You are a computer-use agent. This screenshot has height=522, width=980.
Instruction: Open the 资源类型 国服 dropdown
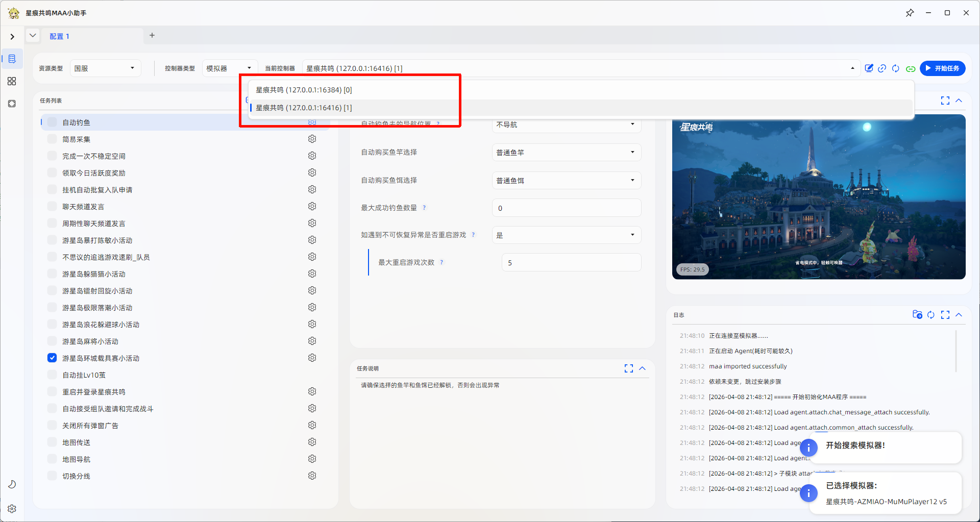105,68
